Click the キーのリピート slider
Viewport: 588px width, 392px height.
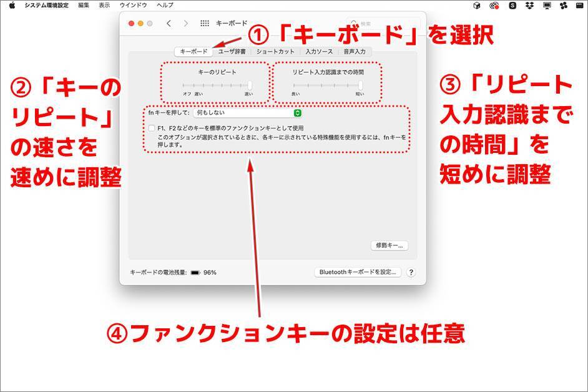pyautogui.click(x=217, y=86)
